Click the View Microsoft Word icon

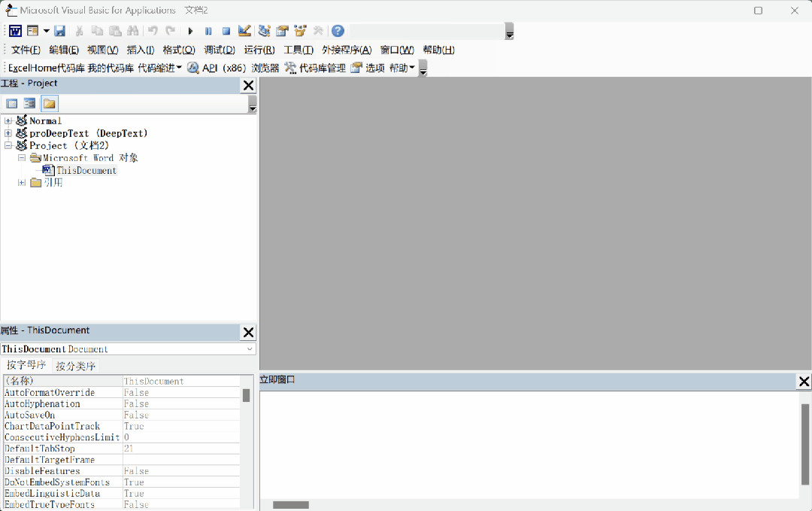click(15, 31)
